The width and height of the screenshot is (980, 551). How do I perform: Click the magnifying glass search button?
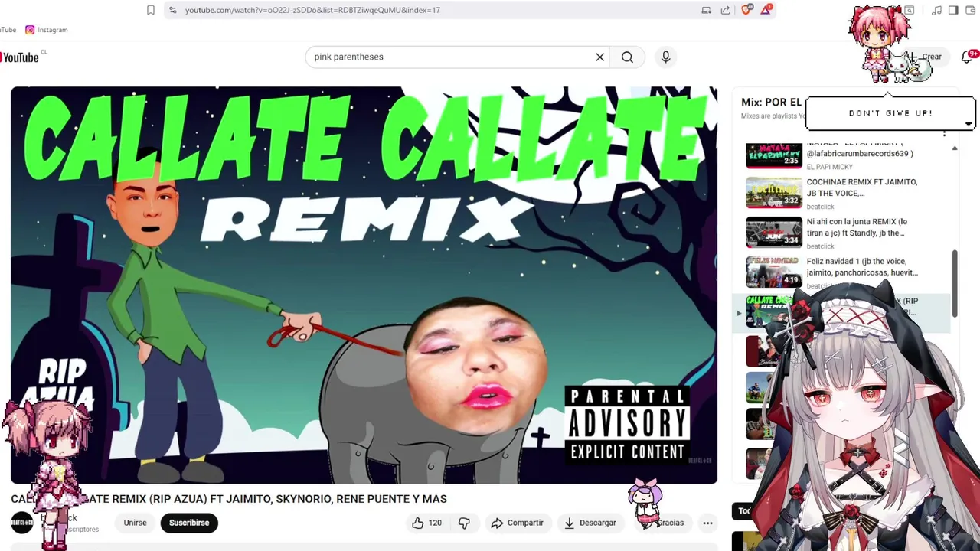pos(627,57)
